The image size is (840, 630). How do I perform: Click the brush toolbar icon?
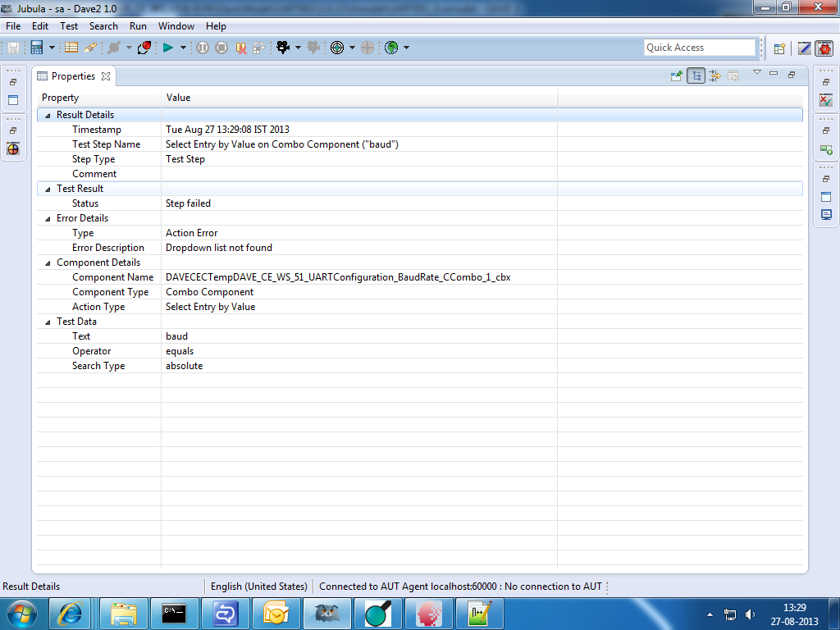90,47
